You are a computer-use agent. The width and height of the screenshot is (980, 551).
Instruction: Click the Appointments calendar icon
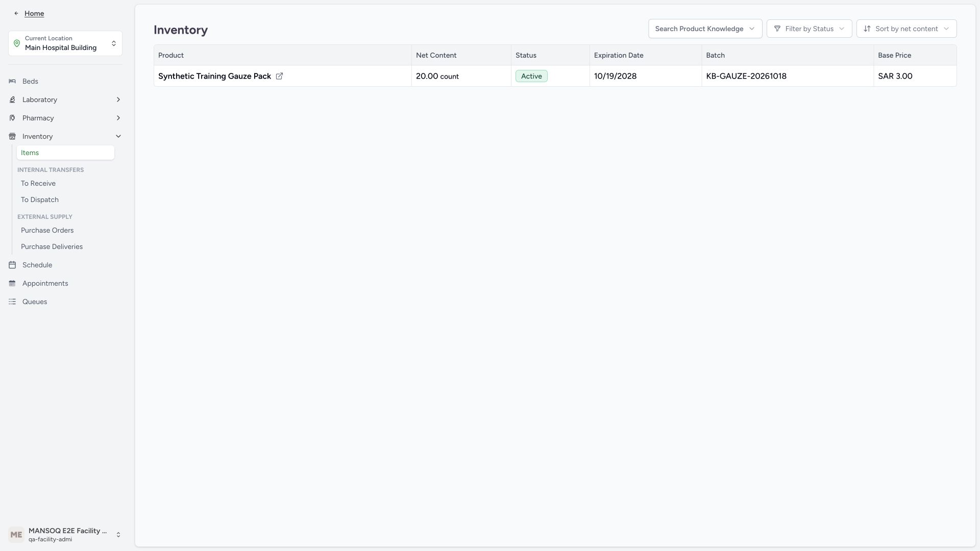[x=12, y=283]
